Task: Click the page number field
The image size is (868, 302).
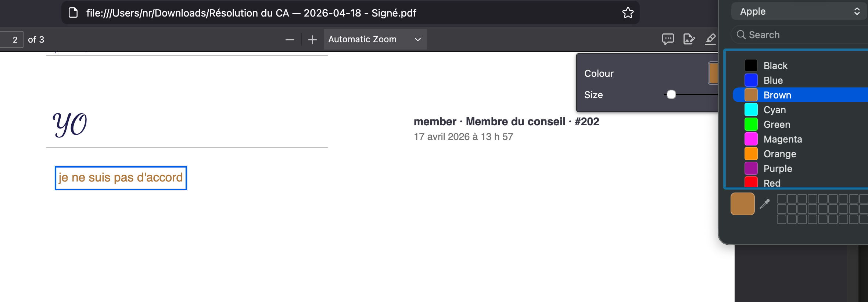Action: pos(12,40)
